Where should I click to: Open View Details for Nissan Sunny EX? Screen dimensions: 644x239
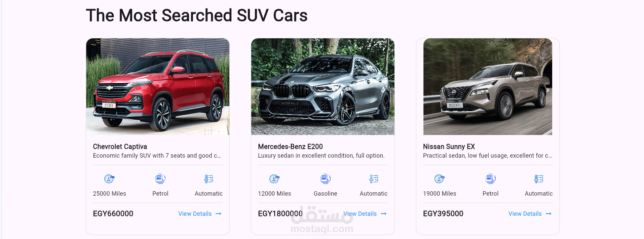[x=530, y=214]
